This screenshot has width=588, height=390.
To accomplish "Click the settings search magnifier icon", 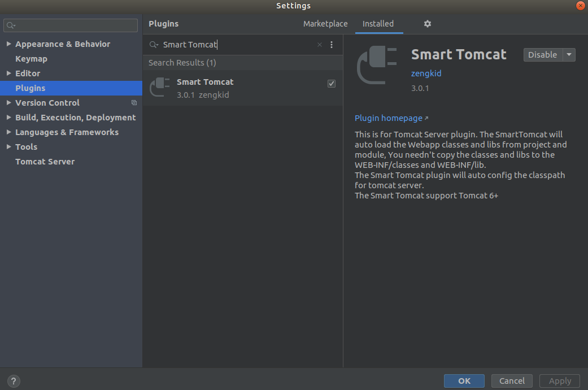I will click(11, 25).
